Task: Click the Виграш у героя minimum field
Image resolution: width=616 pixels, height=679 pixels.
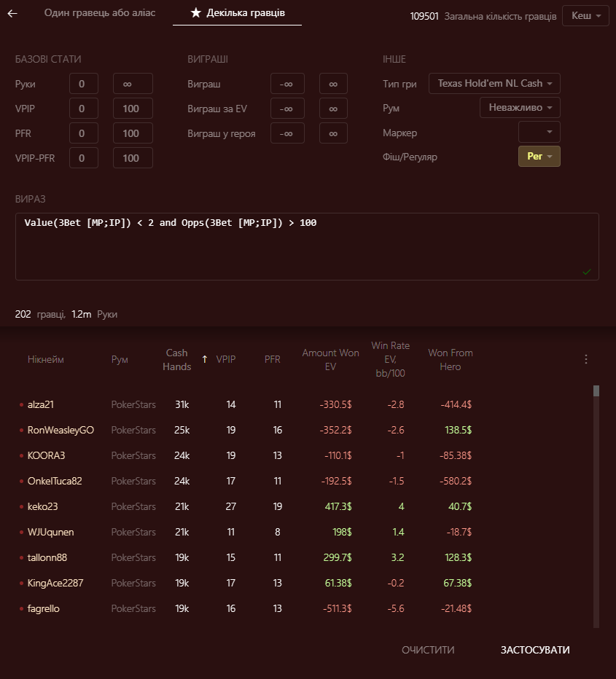Action: [287, 133]
